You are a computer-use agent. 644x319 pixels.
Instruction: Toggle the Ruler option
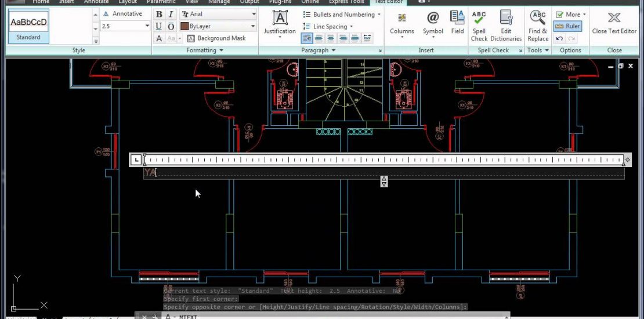click(x=567, y=26)
